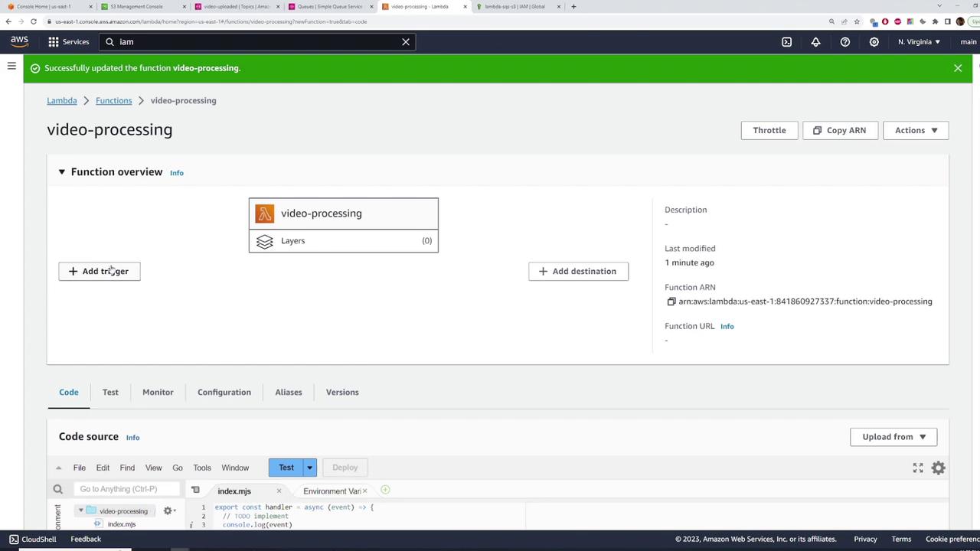Screen dimensions: 980x551
Task: Go to the Versions tab
Action: click(342, 392)
